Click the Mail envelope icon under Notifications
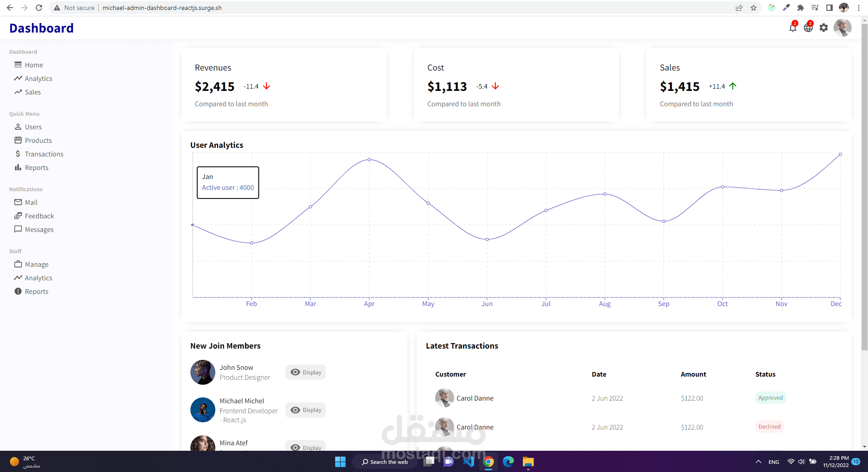The image size is (868, 472). coord(19,202)
